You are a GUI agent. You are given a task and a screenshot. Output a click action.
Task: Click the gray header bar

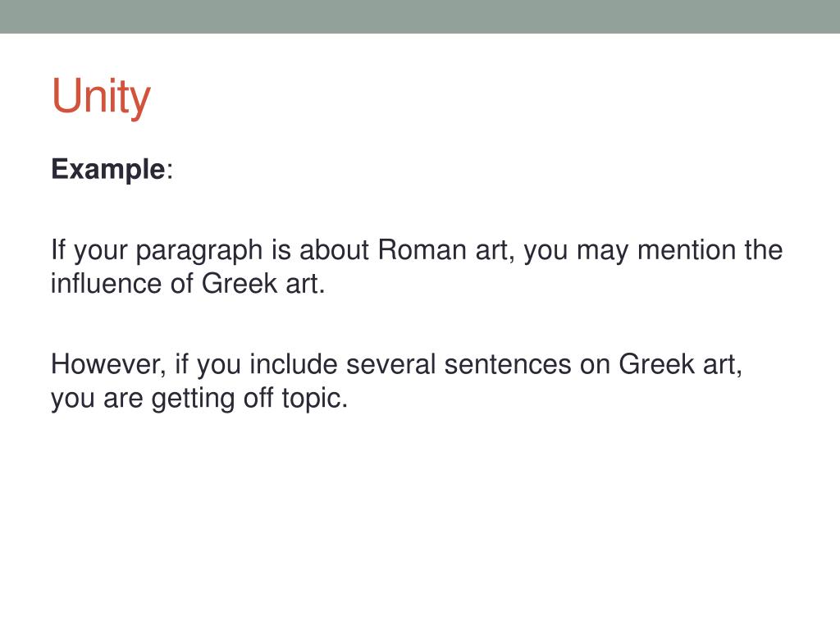point(420,16)
